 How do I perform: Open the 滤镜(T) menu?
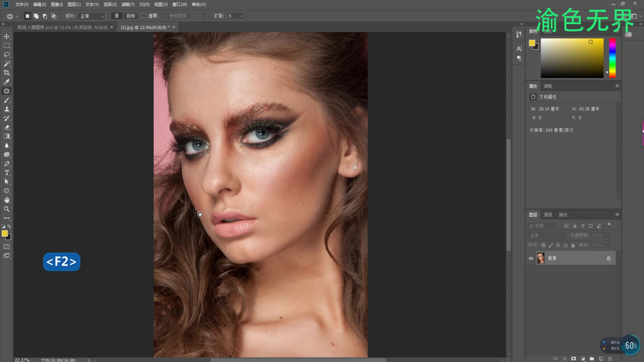coord(127,4)
